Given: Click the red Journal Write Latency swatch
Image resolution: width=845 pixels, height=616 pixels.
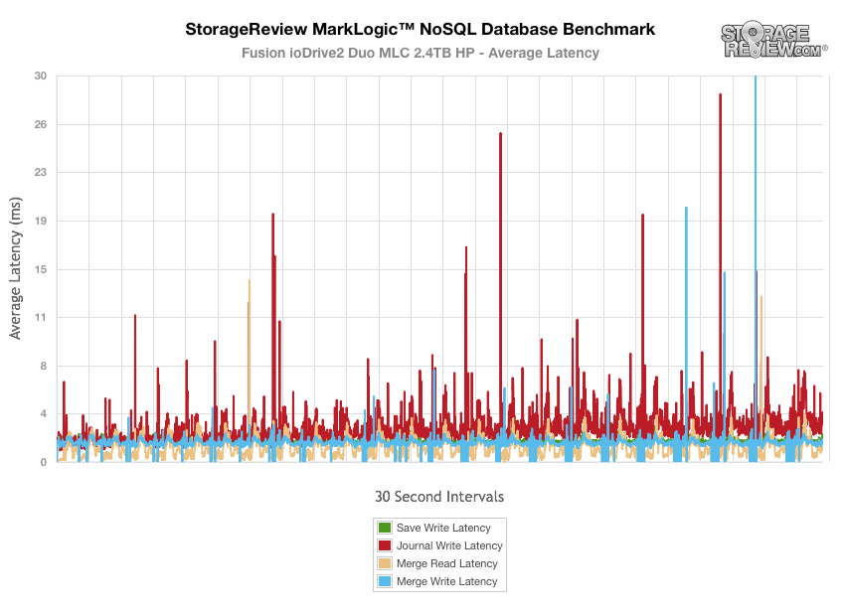Looking at the screenshot, I should point(385,545).
